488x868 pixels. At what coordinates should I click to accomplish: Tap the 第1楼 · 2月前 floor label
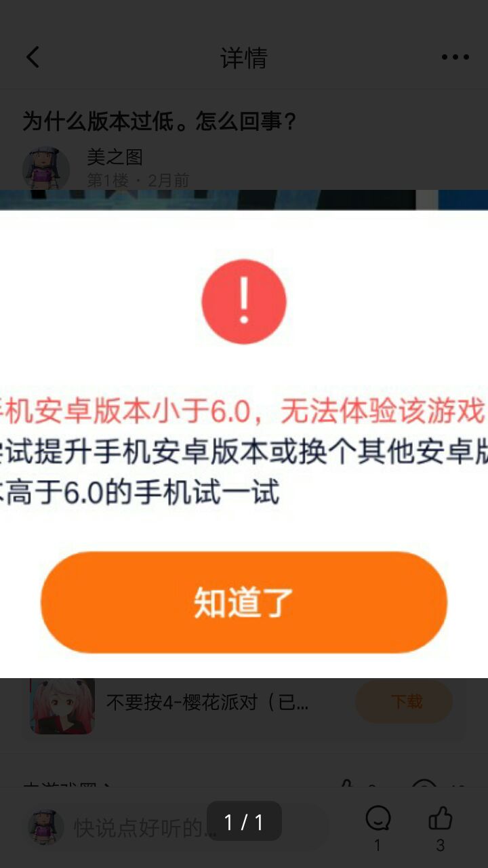[x=138, y=180]
